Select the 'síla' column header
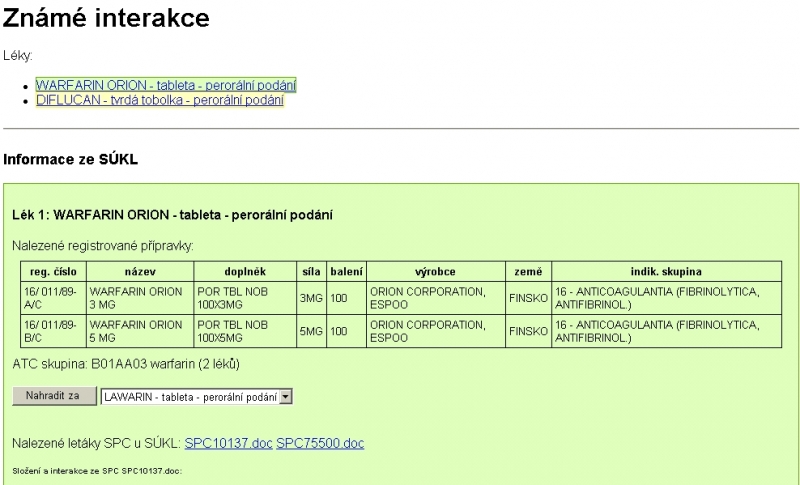This screenshot has width=800, height=485. pyautogui.click(x=312, y=271)
